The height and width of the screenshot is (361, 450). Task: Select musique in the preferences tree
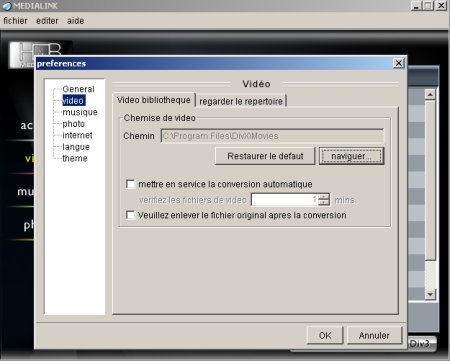tap(80, 112)
